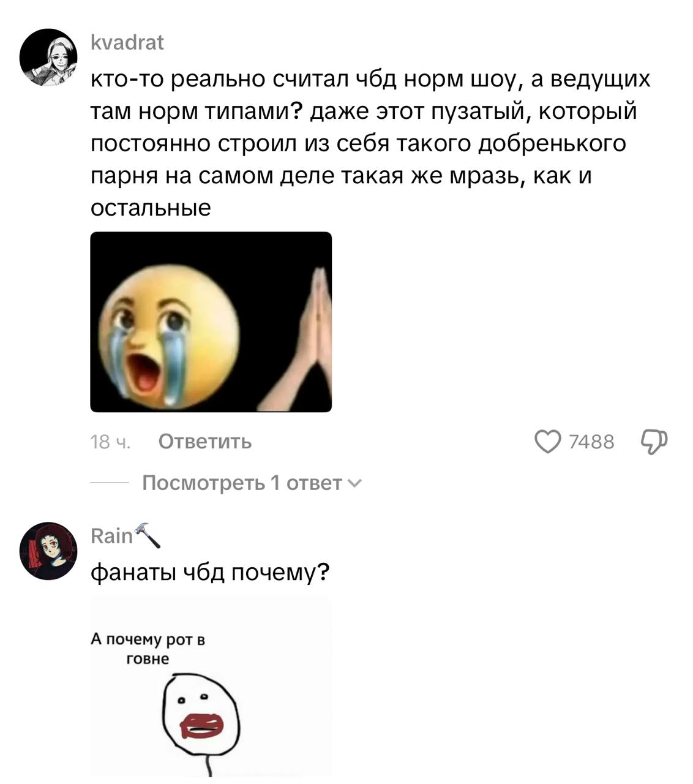Open the crying emoji sticker image
The height and width of the screenshot is (784, 693).
(211, 322)
